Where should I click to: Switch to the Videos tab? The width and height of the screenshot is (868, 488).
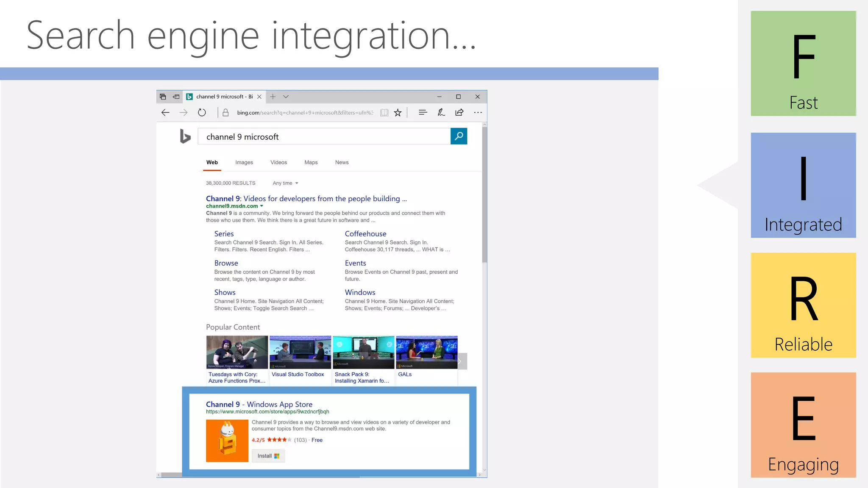point(278,162)
